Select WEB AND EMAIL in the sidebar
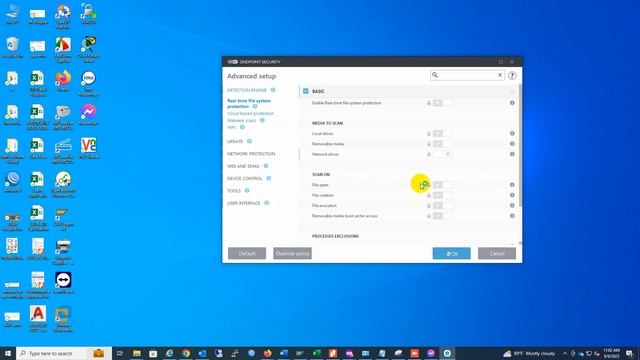640x360 pixels. [x=243, y=166]
